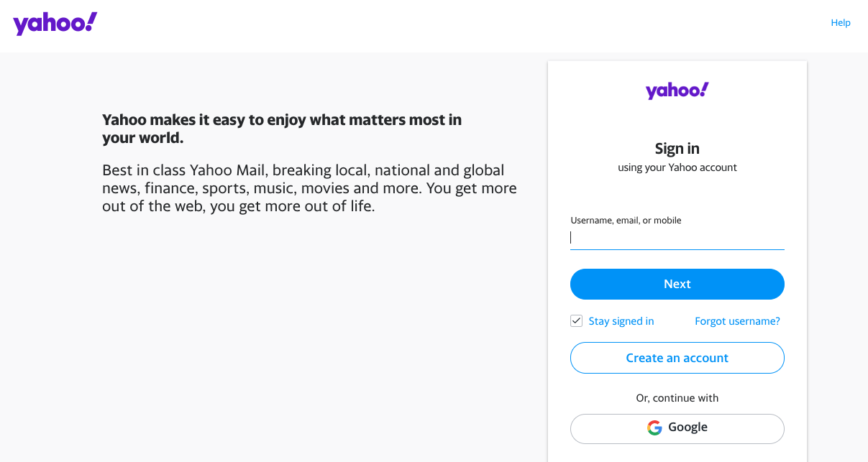
Task: Click Create an account
Action: point(677,357)
